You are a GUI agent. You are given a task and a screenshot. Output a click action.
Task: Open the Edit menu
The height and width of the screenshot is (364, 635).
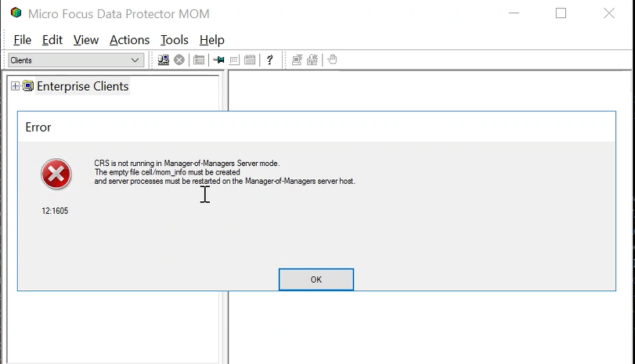click(52, 40)
